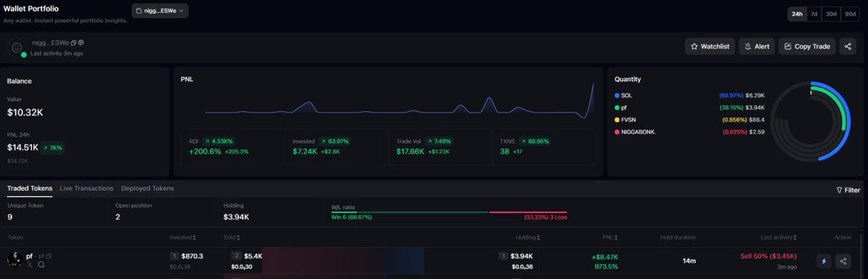Select the 24h time range
868x279 pixels.
[797, 14]
